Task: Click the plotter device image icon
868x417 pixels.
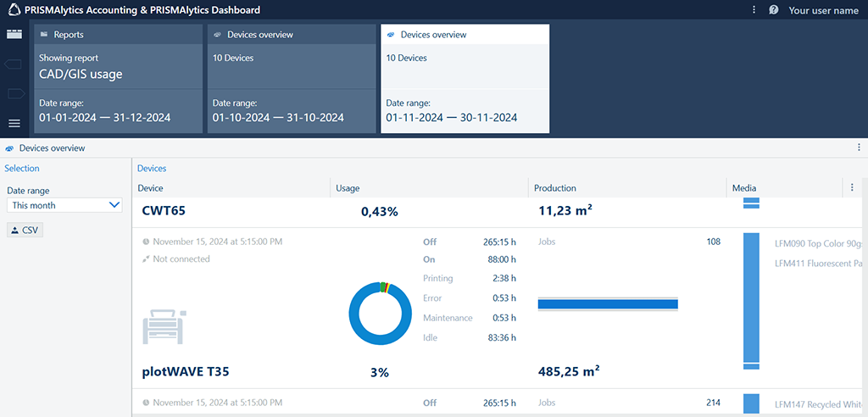Action: pos(165,325)
